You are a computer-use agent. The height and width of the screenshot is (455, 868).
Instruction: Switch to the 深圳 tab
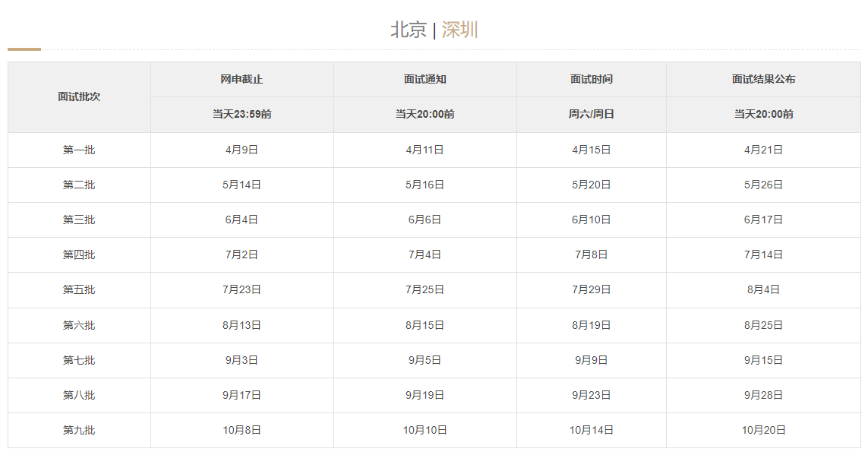(459, 30)
